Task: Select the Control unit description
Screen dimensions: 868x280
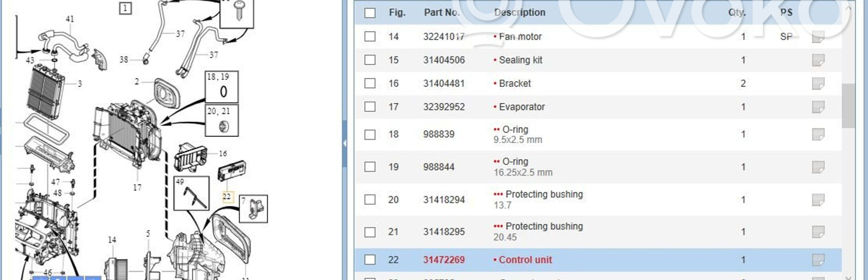Action: pos(525,260)
